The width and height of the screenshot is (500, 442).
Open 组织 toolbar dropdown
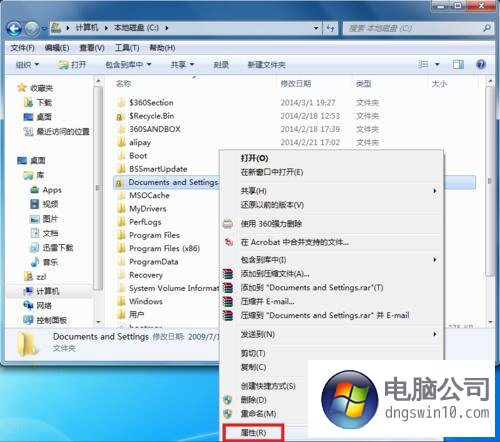click(27, 64)
